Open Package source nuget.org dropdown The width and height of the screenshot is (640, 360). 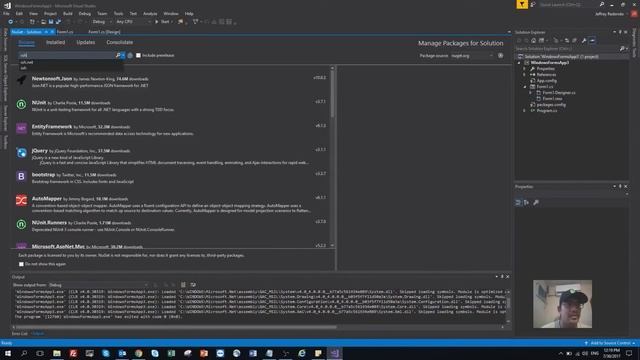[472, 56]
